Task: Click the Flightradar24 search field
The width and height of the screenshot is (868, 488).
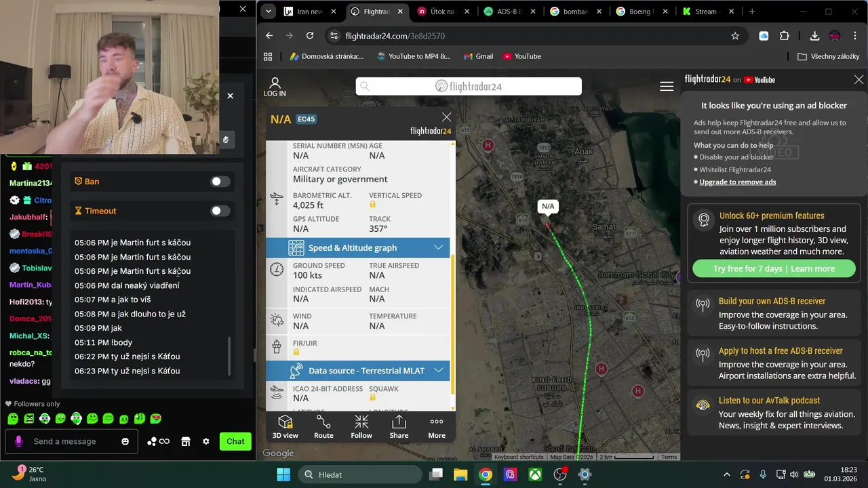Action: pyautogui.click(x=469, y=86)
